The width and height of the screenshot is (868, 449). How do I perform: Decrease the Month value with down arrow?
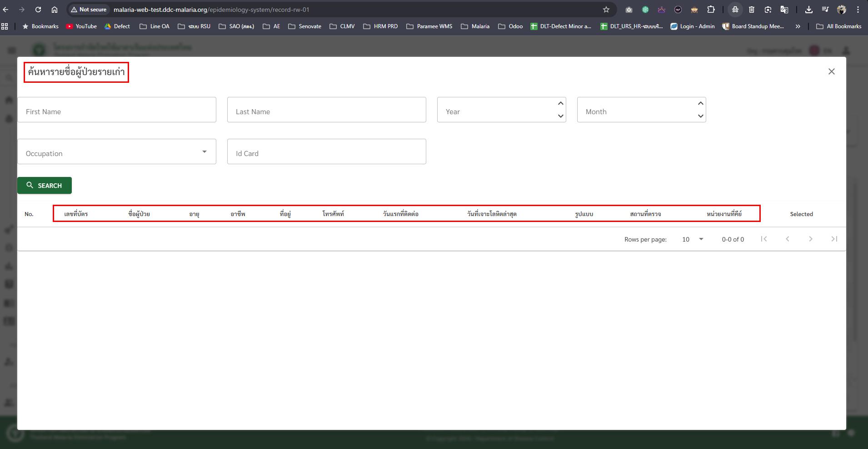point(700,116)
